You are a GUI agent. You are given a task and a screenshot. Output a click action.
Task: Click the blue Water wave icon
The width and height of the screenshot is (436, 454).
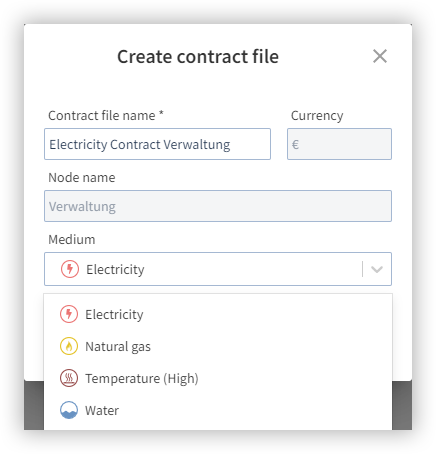pos(69,410)
